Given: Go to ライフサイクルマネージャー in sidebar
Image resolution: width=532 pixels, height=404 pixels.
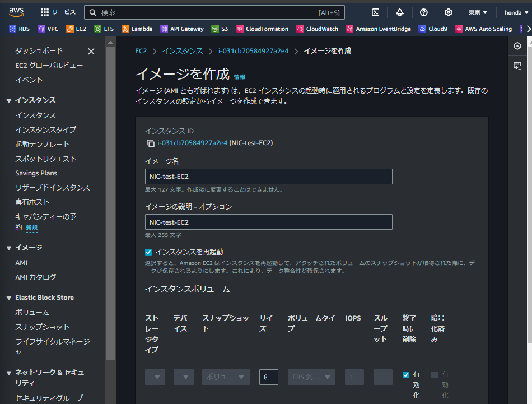Looking at the screenshot, I should pos(53,347).
